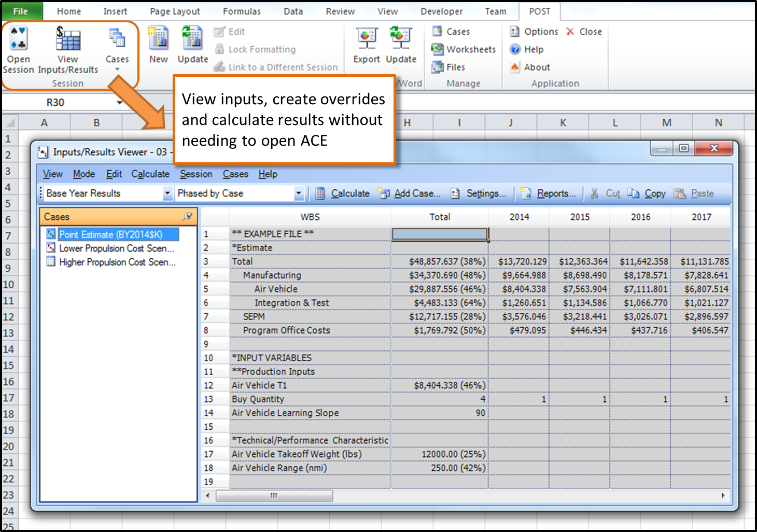This screenshot has width=757, height=532.
Task: Open the File tab
Action: pos(21,11)
